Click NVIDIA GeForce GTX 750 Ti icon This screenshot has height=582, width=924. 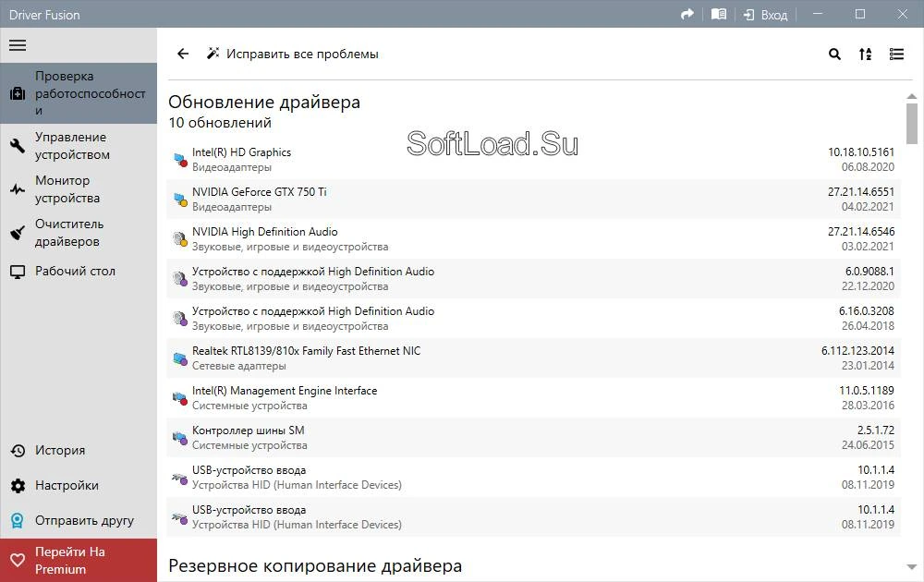pos(180,200)
